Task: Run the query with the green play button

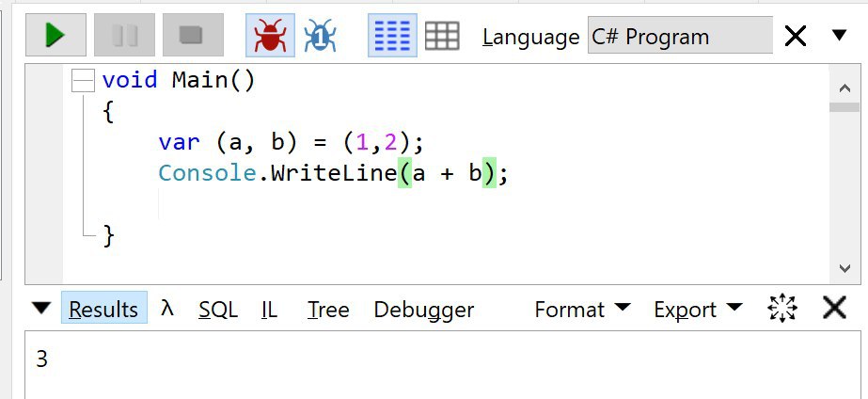Action: [x=55, y=35]
